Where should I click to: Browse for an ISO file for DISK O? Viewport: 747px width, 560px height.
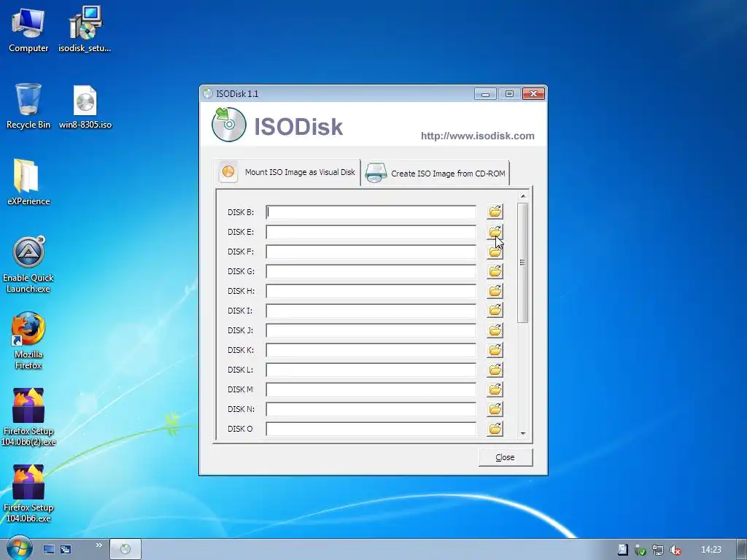(x=495, y=429)
